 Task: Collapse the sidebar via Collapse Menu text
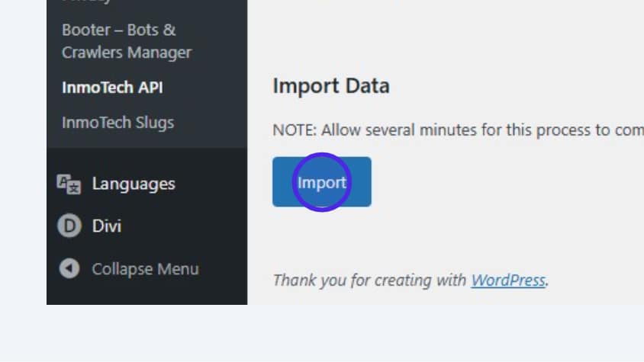pos(145,269)
